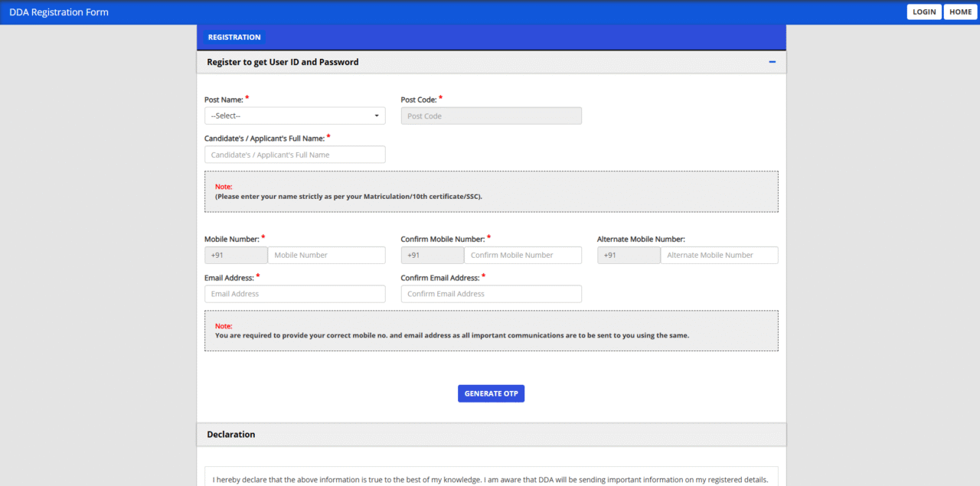Screen dimensions: 980x486
Task: Select the Confirm Email Address field
Action: (x=491, y=293)
